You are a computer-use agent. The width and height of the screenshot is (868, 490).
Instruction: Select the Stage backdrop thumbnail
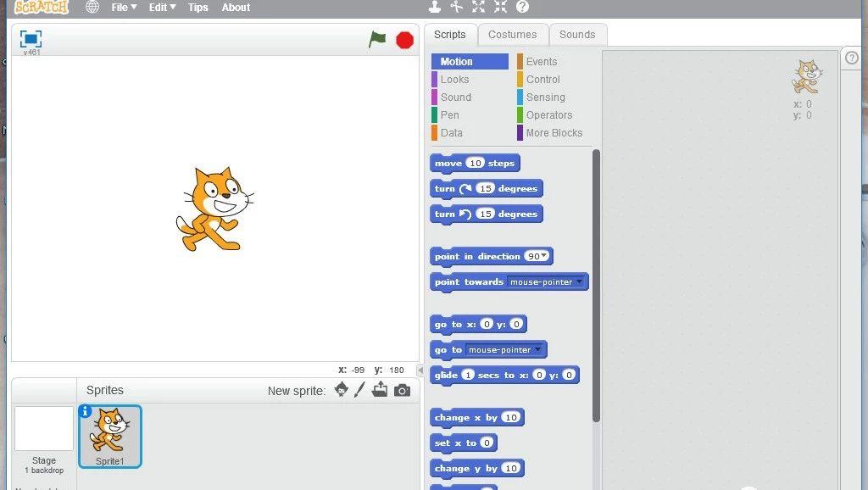point(44,429)
